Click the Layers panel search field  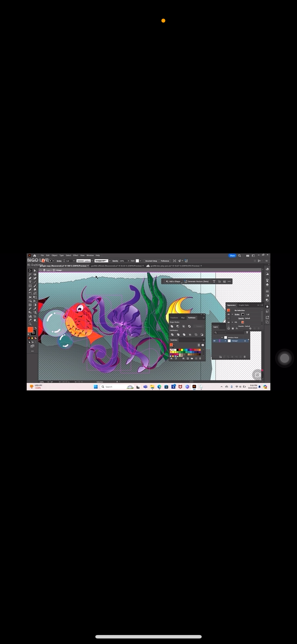tap(229, 333)
